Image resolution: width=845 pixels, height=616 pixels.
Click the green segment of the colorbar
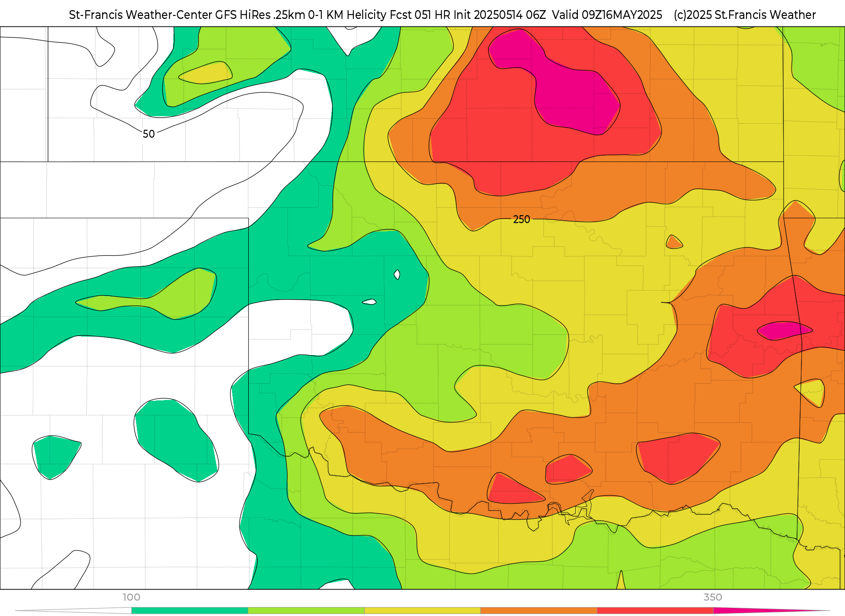pos(190,611)
